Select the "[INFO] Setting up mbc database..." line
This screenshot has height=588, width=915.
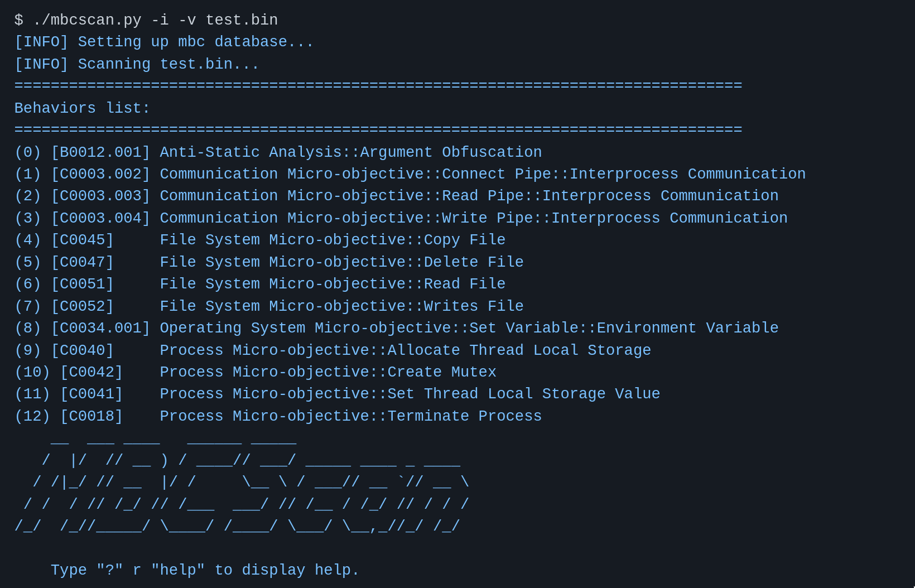point(164,42)
